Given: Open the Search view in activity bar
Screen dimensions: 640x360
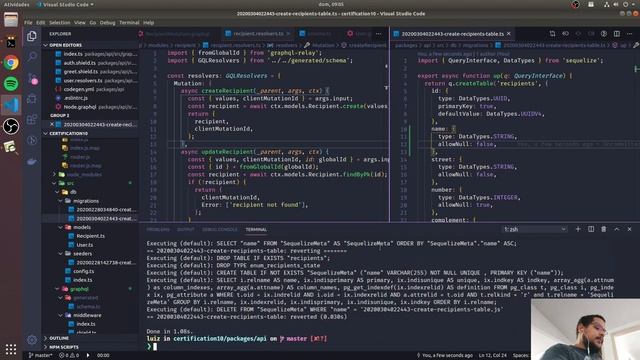Looking at the screenshot, I should tap(32, 56).
